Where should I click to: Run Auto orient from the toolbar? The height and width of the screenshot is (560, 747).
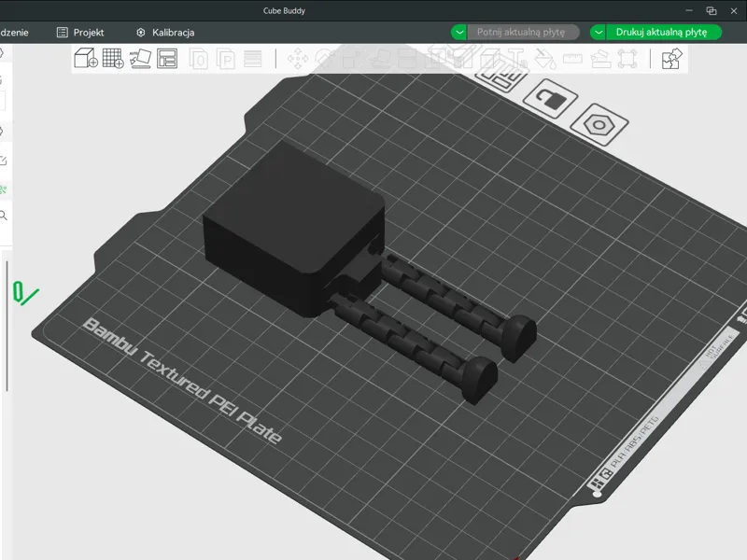tap(140, 59)
